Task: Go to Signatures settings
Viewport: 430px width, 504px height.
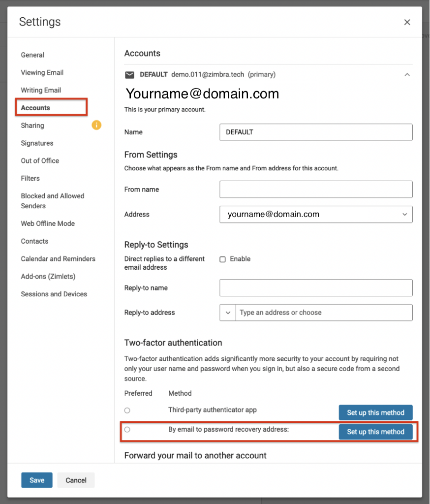Action: [x=37, y=143]
